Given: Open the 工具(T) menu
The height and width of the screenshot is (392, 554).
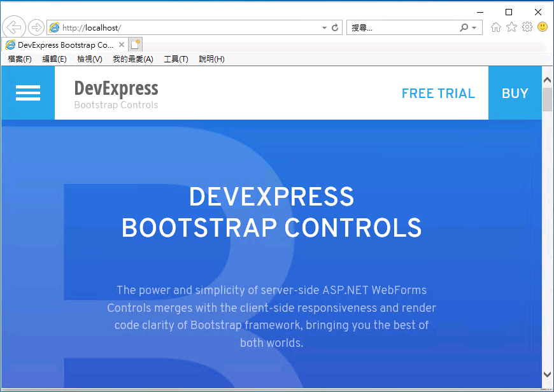Looking at the screenshot, I should coord(176,59).
